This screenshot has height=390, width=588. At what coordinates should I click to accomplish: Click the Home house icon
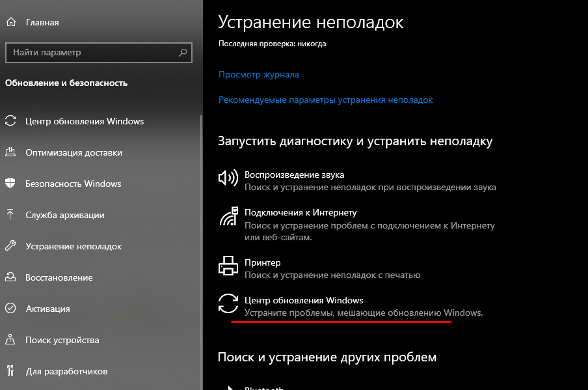11,22
